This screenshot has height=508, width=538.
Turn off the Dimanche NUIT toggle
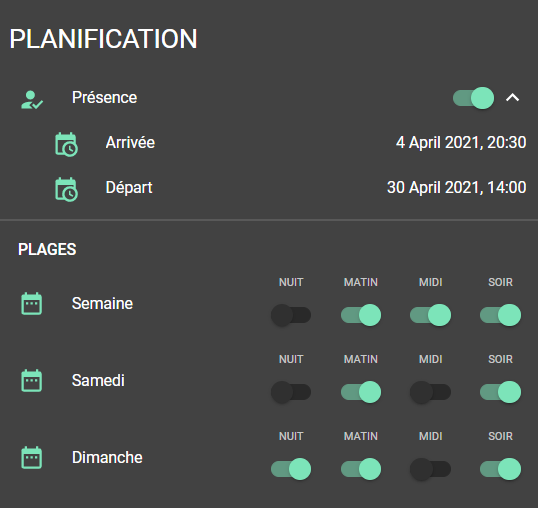(291, 469)
